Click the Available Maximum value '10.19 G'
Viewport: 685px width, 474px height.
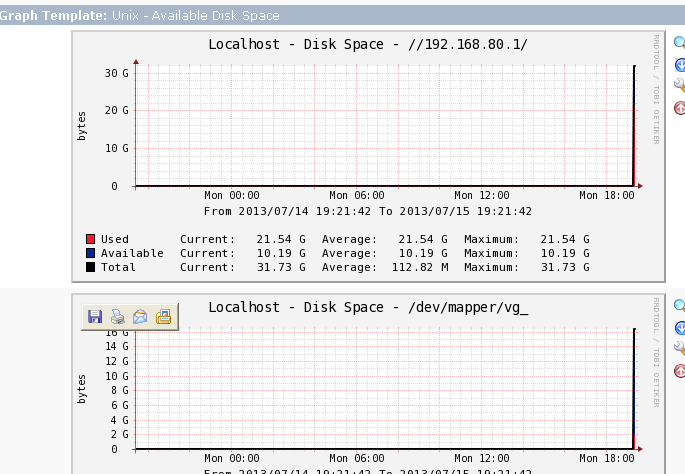565,253
